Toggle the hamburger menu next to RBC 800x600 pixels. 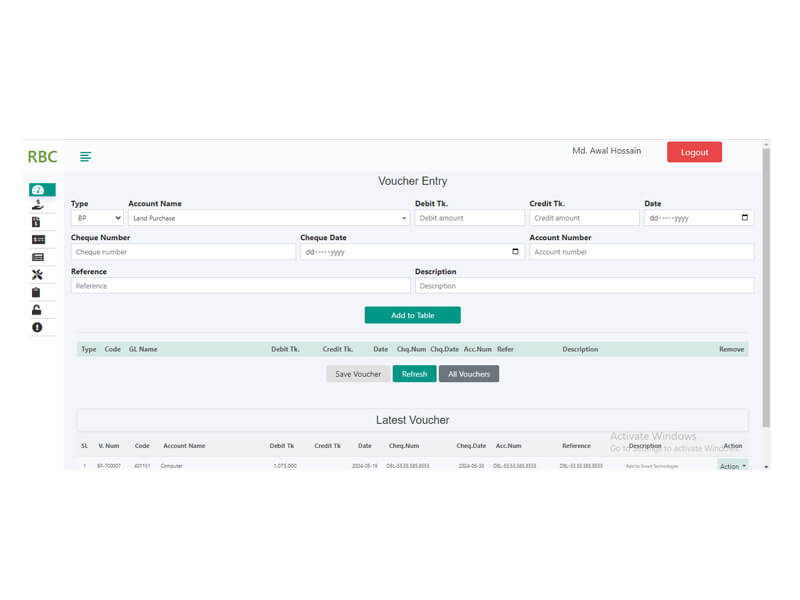[x=86, y=156]
